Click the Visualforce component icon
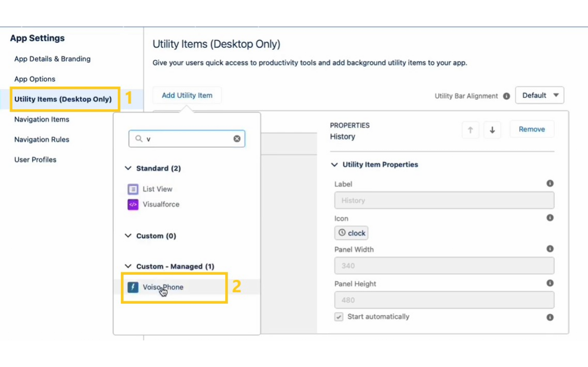This screenshot has height=367, width=588. click(133, 204)
